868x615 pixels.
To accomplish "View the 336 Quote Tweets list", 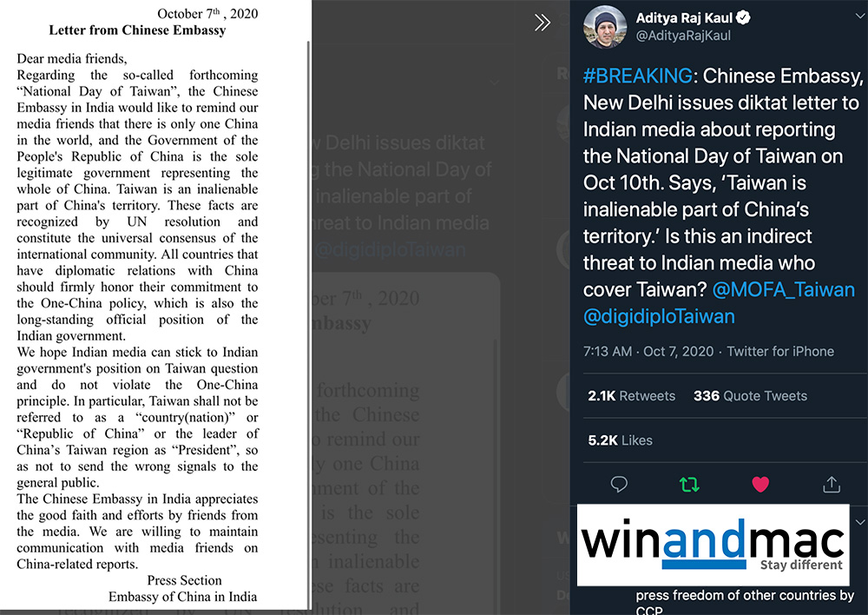I will (750, 395).
